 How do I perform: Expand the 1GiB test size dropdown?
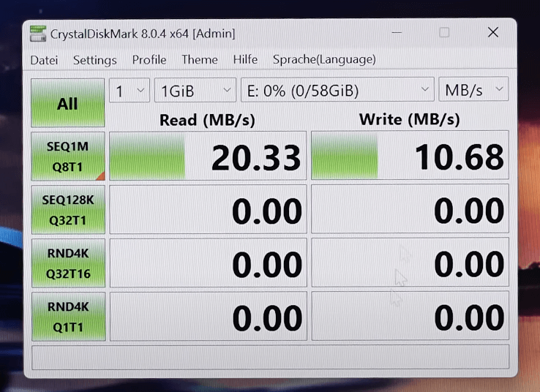tap(195, 91)
